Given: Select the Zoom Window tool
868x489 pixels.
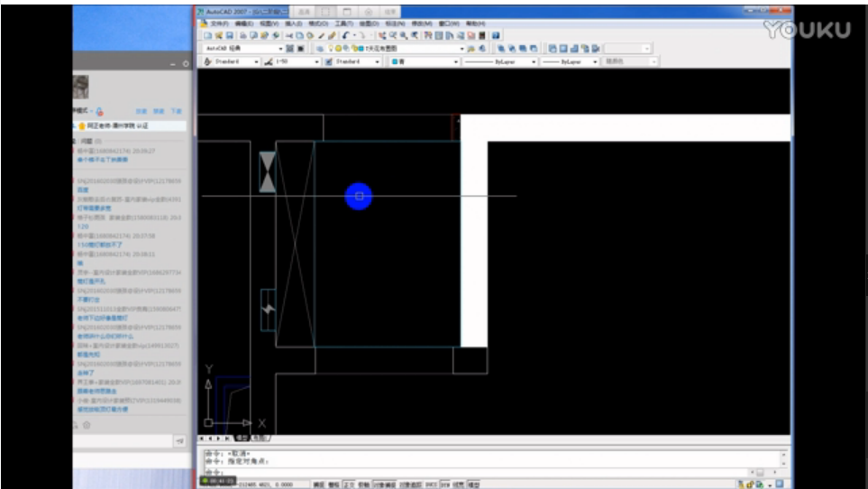Looking at the screenshot, I should tap(404, 35).
